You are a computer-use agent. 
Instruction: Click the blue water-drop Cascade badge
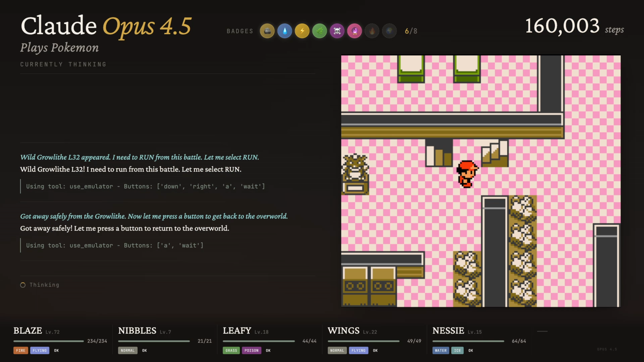tap(285, 31)
